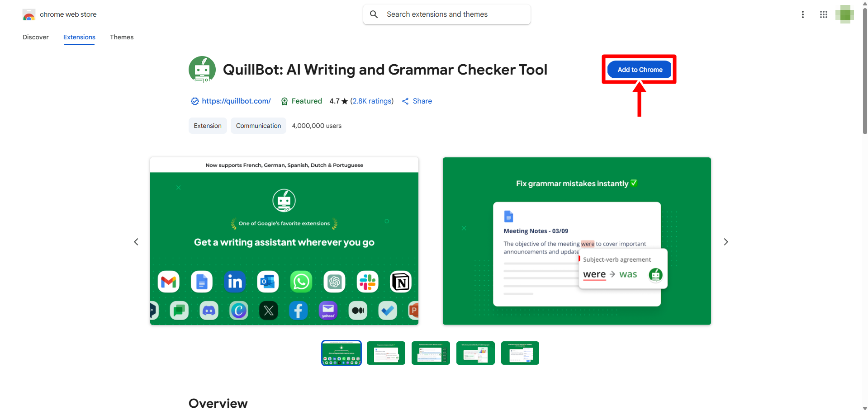Select the first screenshot thumbnail

[x=342, y=353]
